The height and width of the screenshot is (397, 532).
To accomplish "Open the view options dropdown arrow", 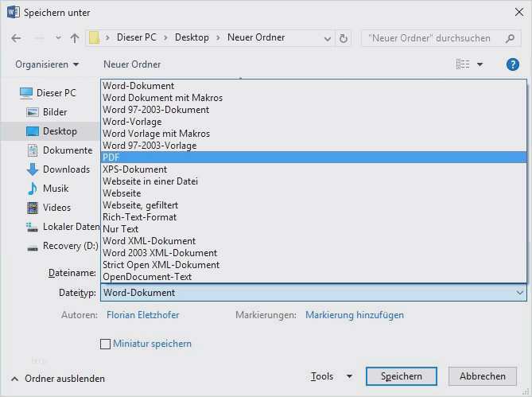I will [480, 64].
